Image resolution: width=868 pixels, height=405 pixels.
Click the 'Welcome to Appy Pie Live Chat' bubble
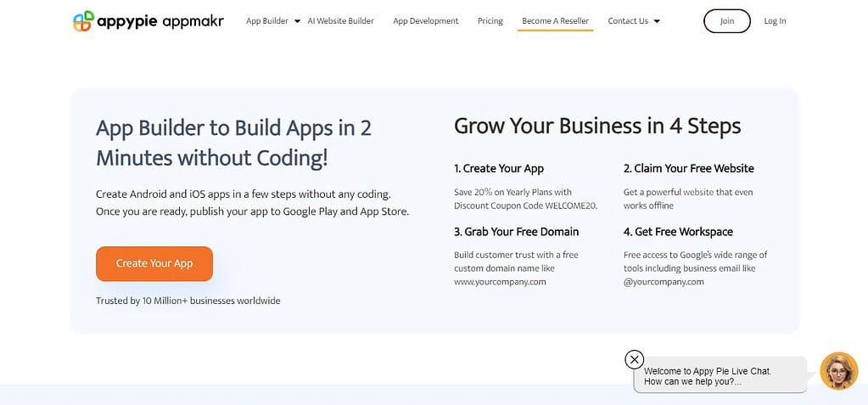point(720,375)
